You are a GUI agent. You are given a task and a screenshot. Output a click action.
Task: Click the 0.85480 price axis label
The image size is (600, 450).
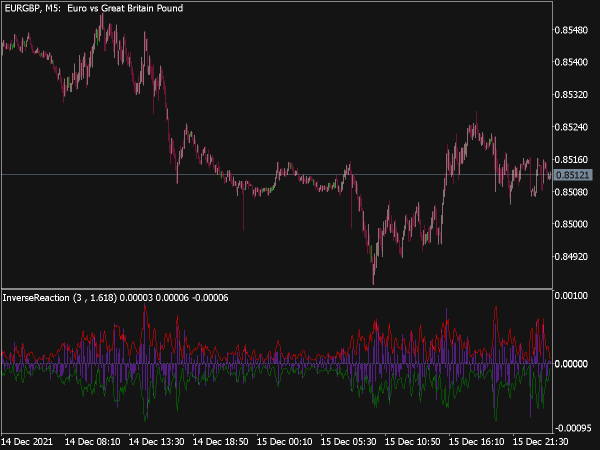click(571, 30)
